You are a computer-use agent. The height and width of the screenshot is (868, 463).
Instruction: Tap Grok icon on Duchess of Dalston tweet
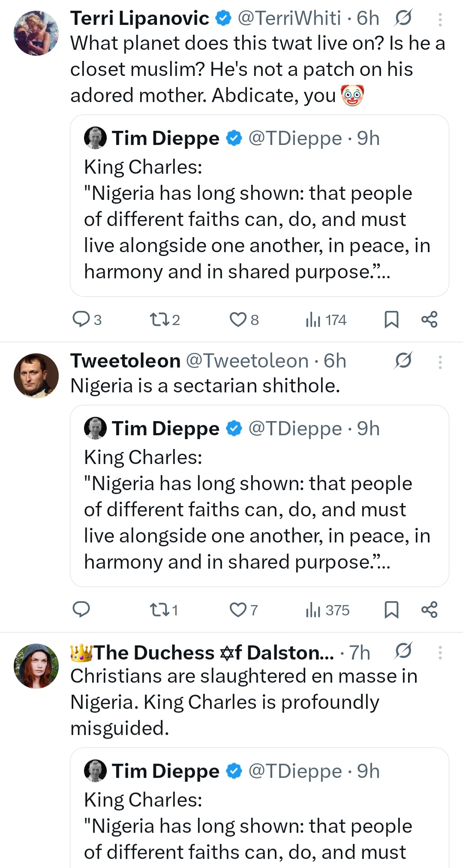coord(403,651)
